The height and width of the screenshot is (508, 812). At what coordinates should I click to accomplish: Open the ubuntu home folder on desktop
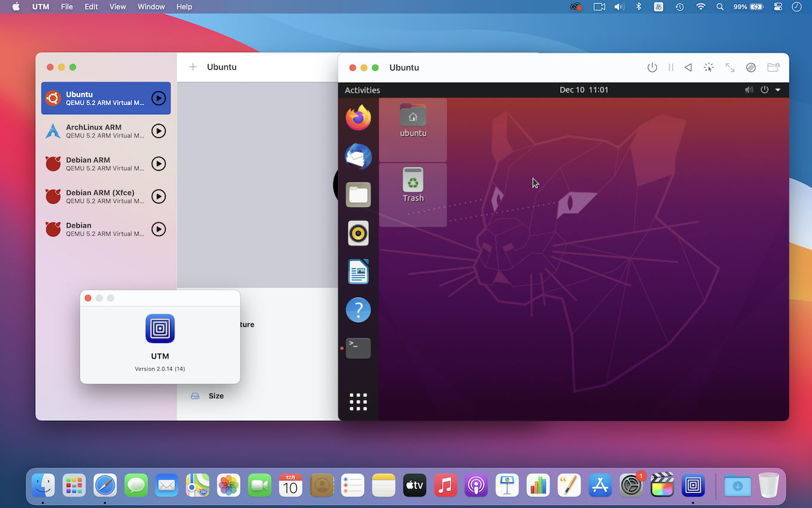413,120
